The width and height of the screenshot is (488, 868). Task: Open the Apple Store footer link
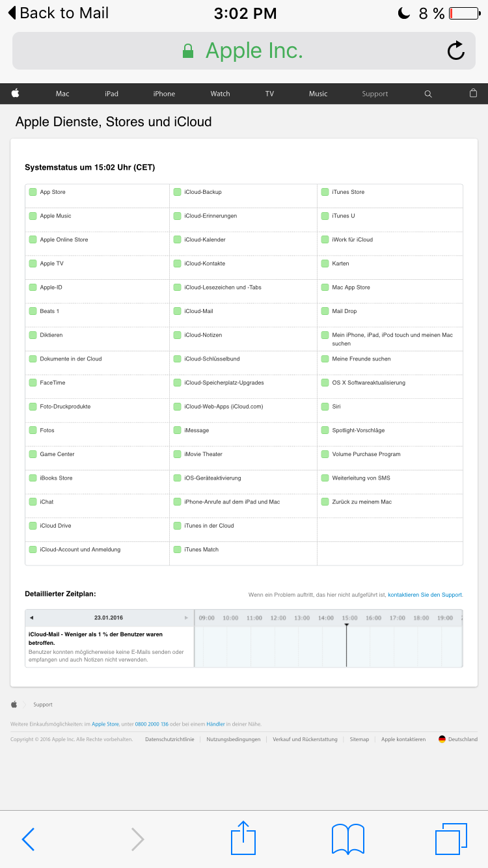tap(105, 724)
